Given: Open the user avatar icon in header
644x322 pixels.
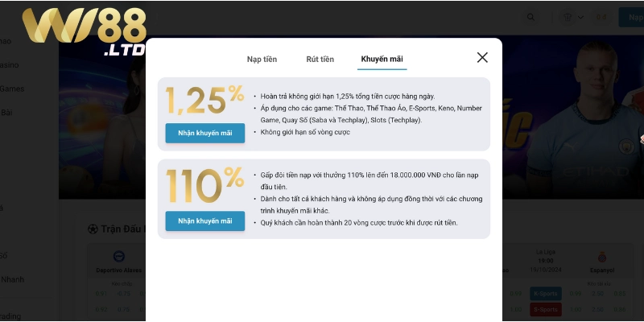Looking at the screenshot, I should 568,17.
